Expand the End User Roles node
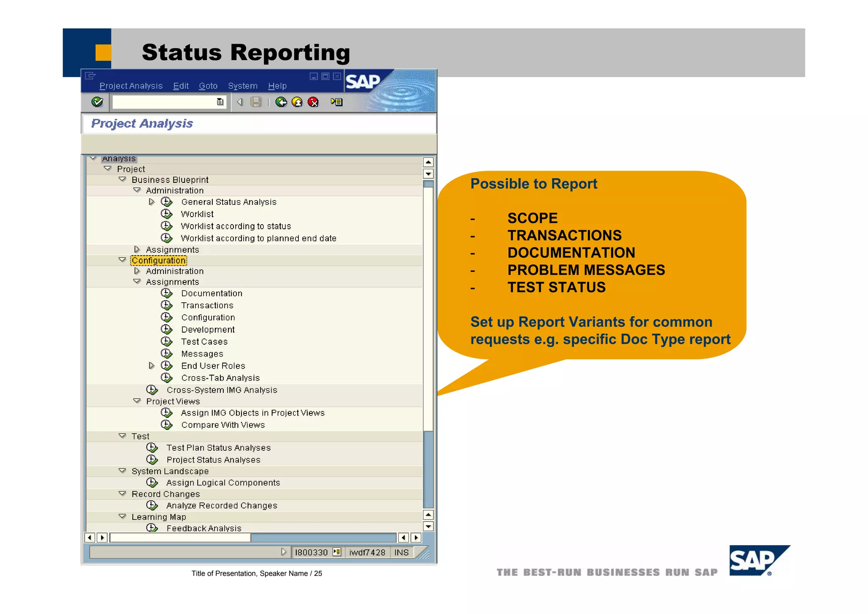This screenshot has height=614, width=868. point(151,366)
